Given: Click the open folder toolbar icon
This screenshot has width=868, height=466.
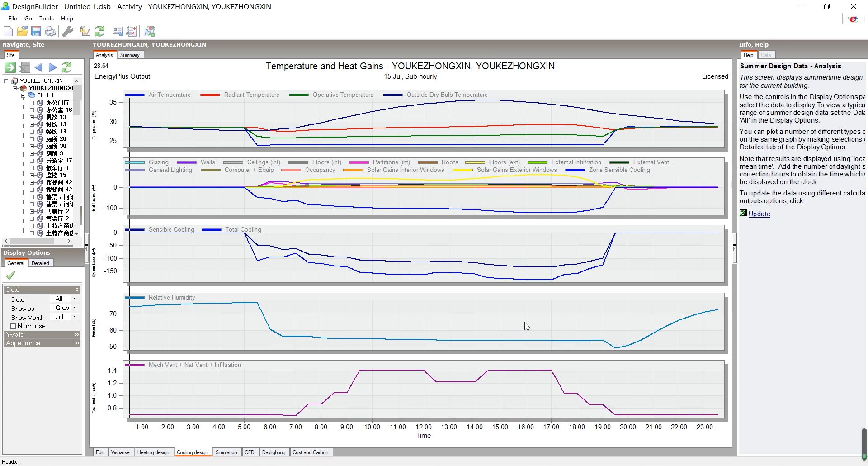Looking at the screenshot, I should pos(22,31).
